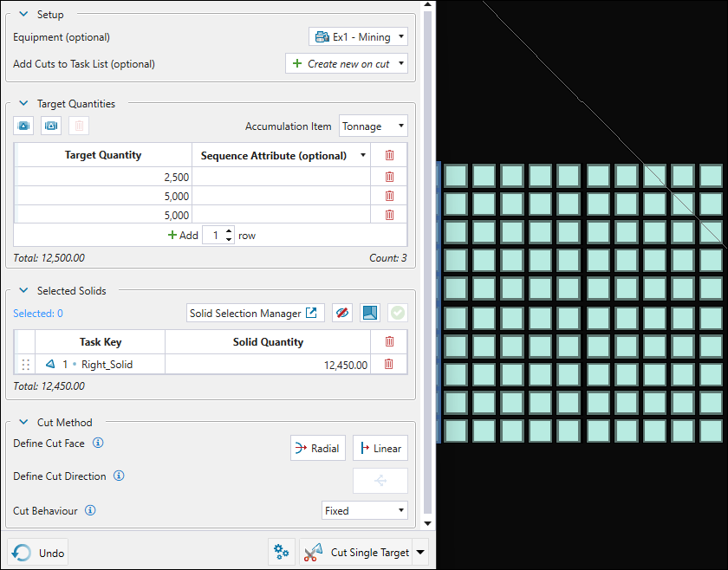Click the first icon in Target Quantities toolbar
Viewport: 728px width, 570px height.
[x=23, y=126]
